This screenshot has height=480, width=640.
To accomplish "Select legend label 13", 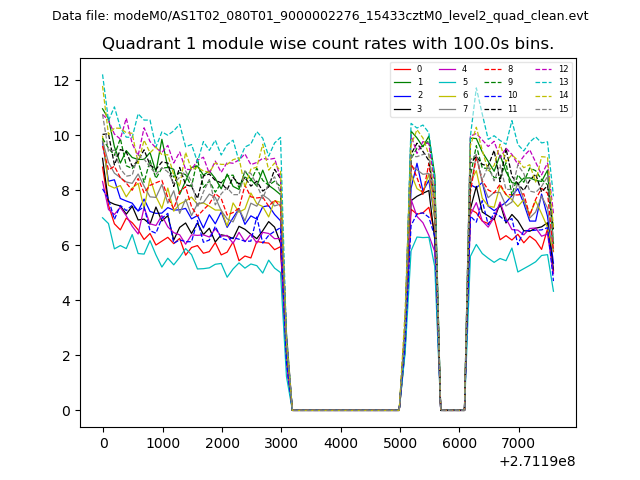I will [563, 82].
